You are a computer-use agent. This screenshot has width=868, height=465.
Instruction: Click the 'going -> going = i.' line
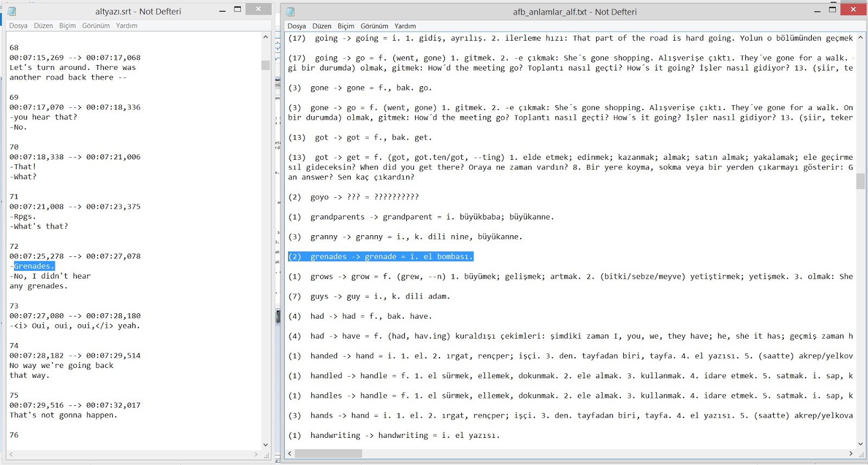571,38
